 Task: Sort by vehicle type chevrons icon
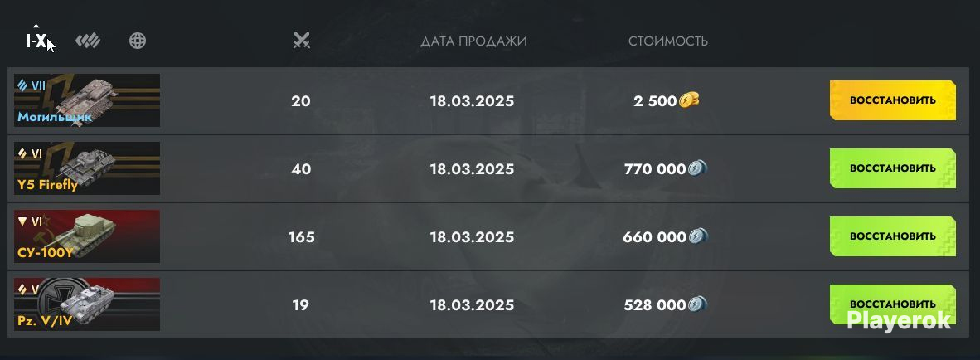point(88,41)
